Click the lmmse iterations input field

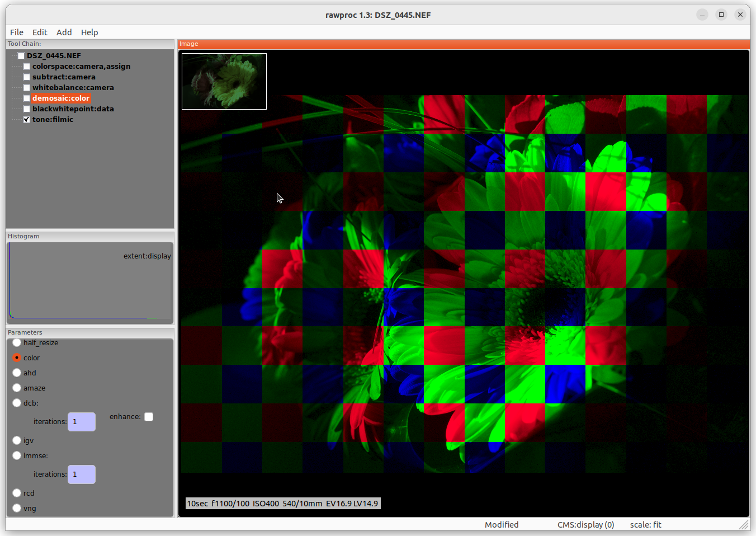82,474
